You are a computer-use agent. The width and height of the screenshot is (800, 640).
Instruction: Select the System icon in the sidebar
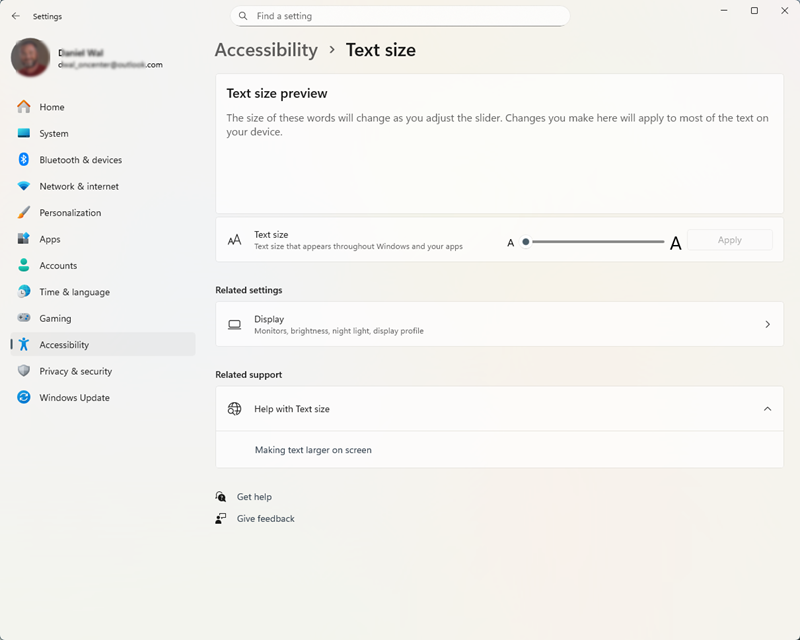click(x=24, y=133)
